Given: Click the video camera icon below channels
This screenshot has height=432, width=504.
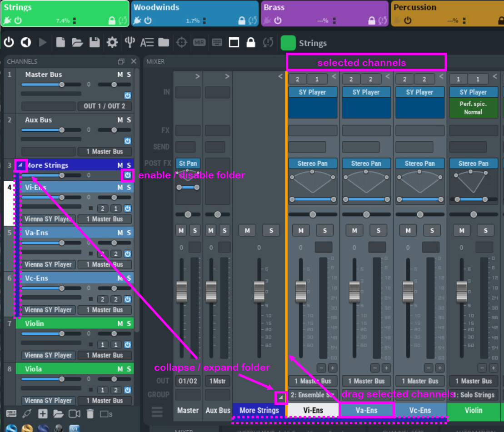Looking at the screenshot, I should click(74, 413).
